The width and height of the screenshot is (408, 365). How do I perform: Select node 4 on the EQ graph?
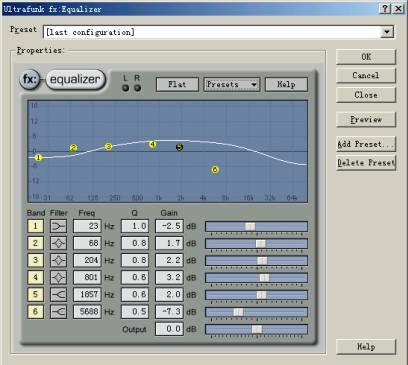(x=153, y=144)
